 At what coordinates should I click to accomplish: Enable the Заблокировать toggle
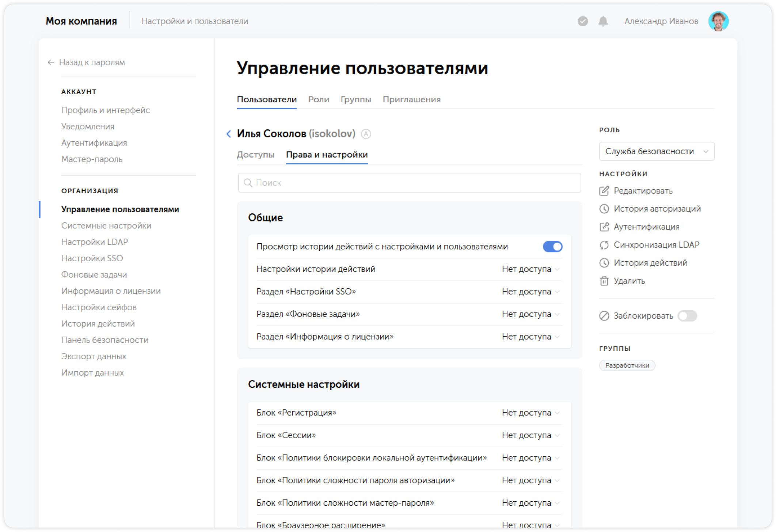pyautogui.click(x=687, y=316)
